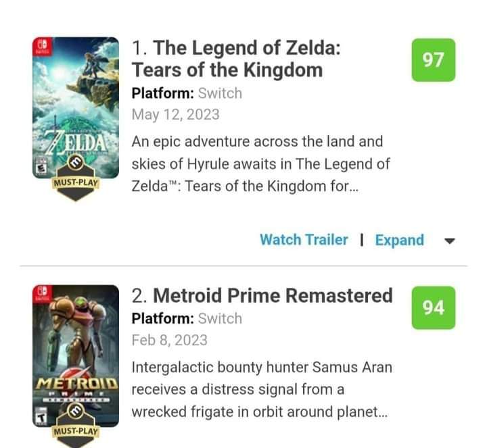Click the Nintendo Switch logo on the Metroid cover
This screenshot has height=448, width=487.
[x=42, y=293]
